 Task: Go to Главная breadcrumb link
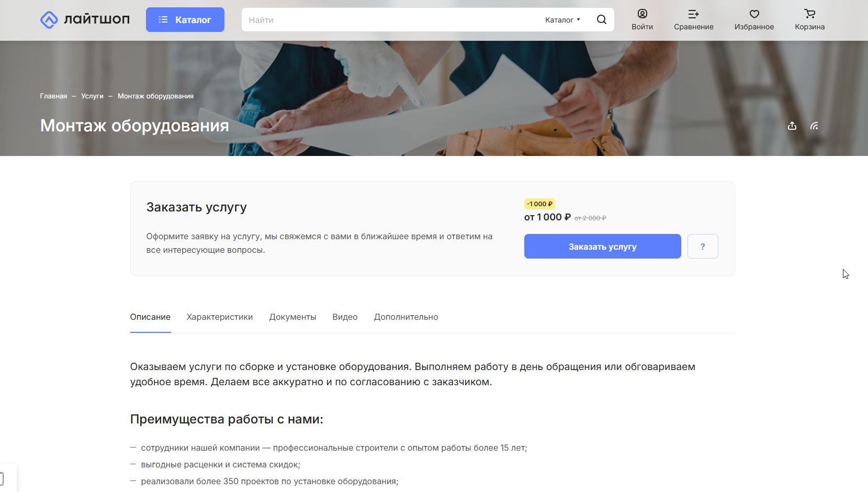tap(53, 96)
